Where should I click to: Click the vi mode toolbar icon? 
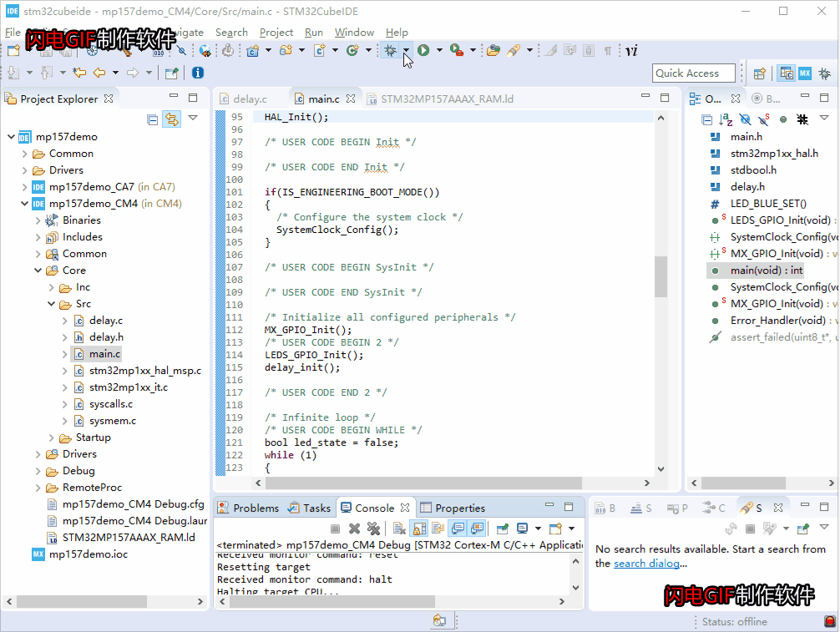click(631, 50)
